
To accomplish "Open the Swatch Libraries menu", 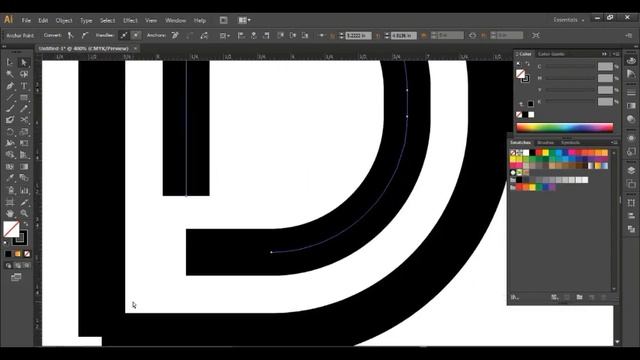I will click(x=515, y=297).
